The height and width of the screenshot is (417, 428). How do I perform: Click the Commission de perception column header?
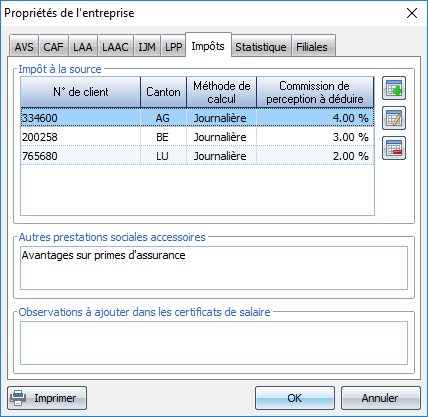(315, 92)
